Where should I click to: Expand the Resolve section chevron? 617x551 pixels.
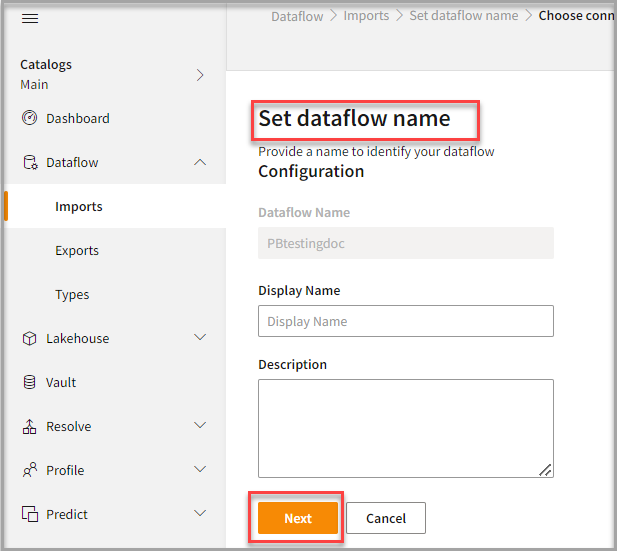point(200,425)
